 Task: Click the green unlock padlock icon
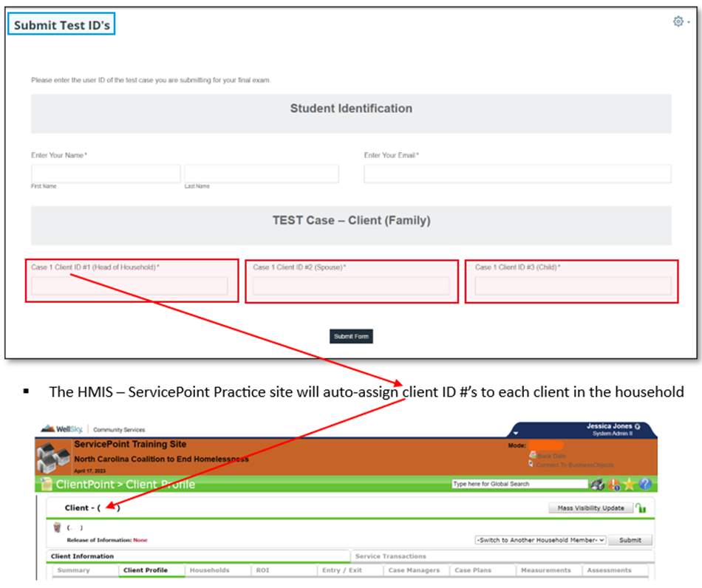(x=641, y=508)
